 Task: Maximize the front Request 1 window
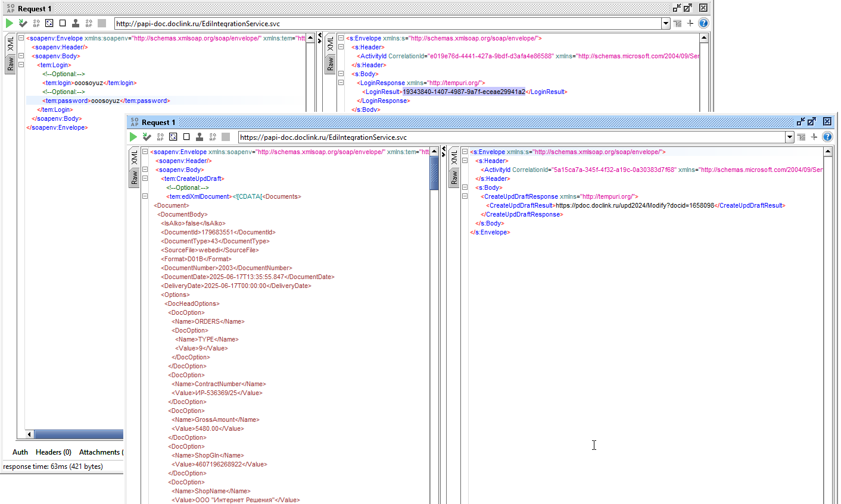[x=812, y=121]
